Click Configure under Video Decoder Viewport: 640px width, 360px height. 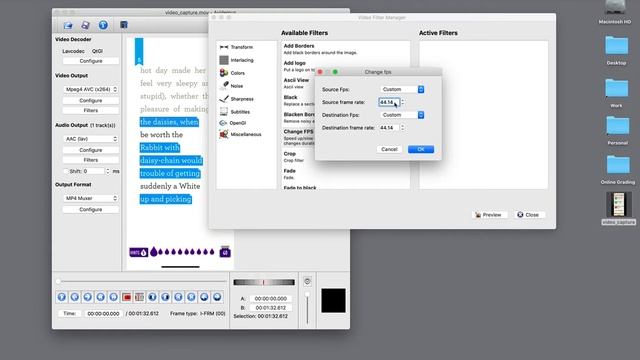(91, 61)
